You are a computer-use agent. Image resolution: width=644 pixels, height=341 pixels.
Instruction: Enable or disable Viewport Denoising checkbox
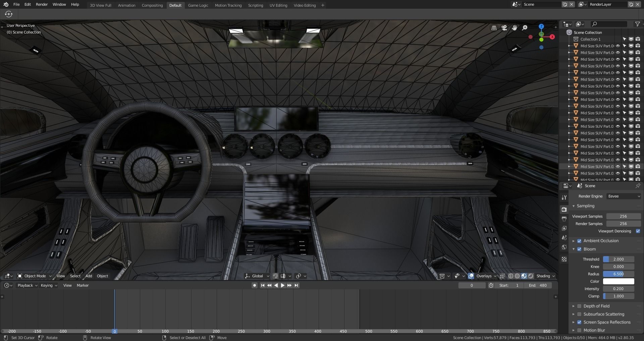tap(638, 231)
